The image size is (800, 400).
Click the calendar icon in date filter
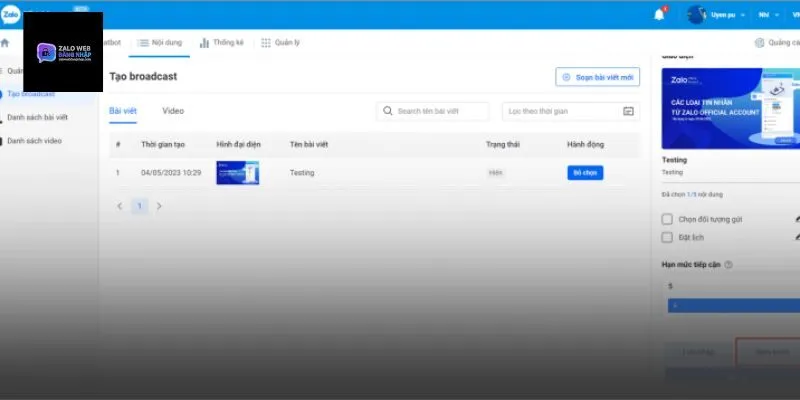[x=628, y=111]
